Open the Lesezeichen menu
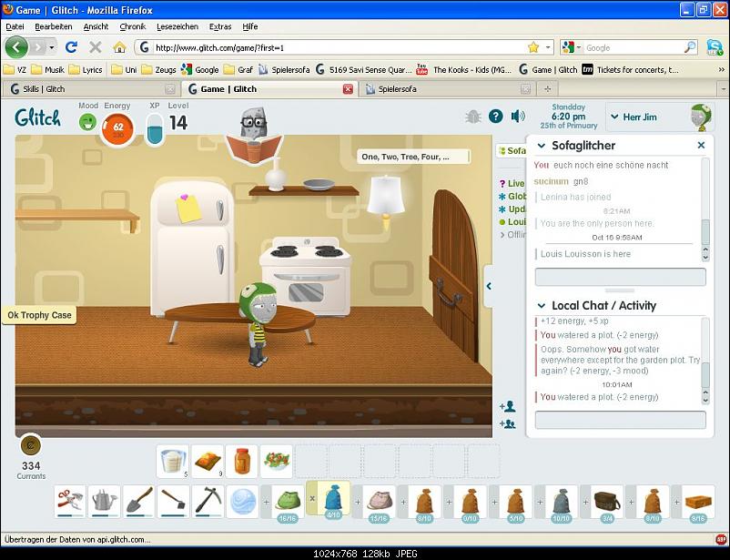The width and height of the screenshot is (730, 560). tap(177, 26)
